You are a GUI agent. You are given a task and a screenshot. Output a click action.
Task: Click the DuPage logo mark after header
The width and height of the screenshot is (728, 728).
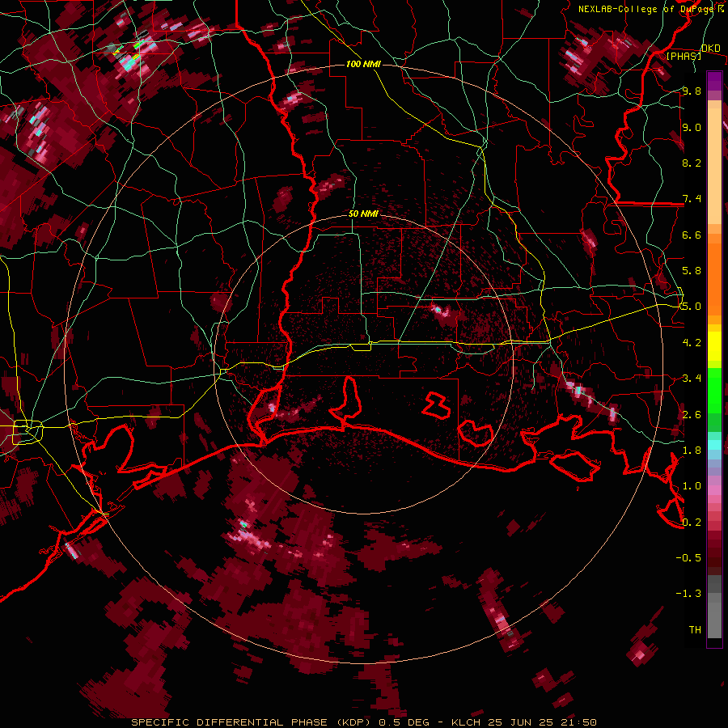(x=721, y=8)
